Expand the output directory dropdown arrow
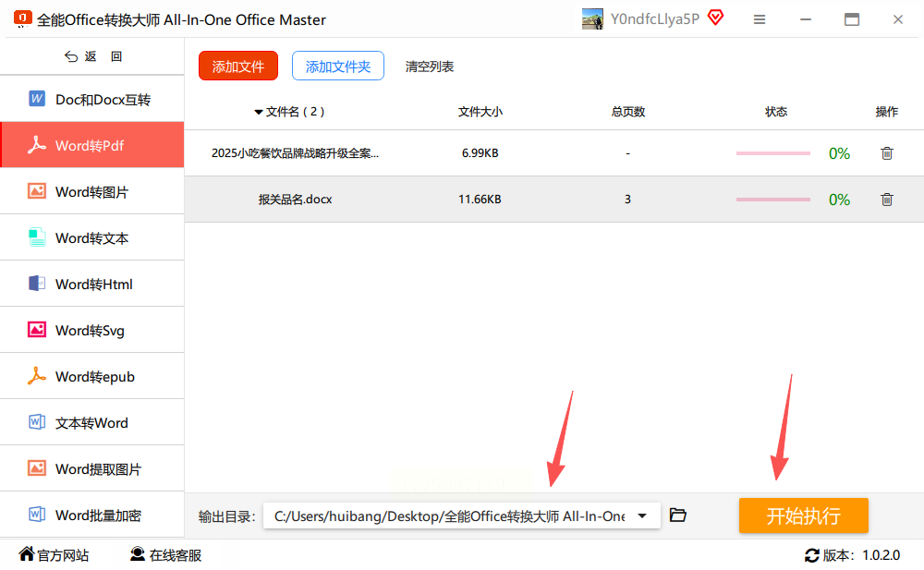 coord(642,515)
